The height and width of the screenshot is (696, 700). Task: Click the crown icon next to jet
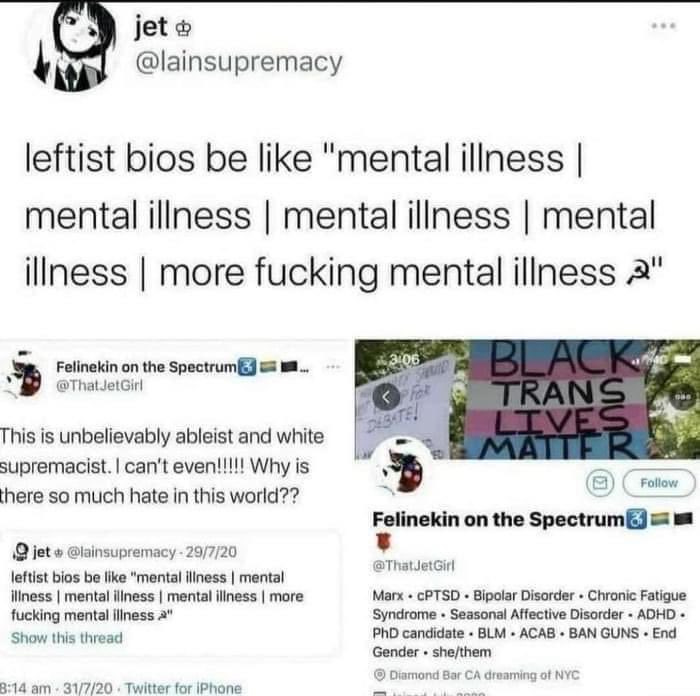coord(183,30)
